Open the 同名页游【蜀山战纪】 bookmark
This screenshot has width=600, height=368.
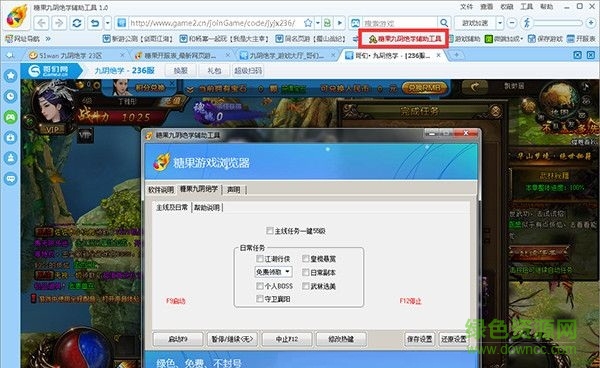[x=311, y=39]
